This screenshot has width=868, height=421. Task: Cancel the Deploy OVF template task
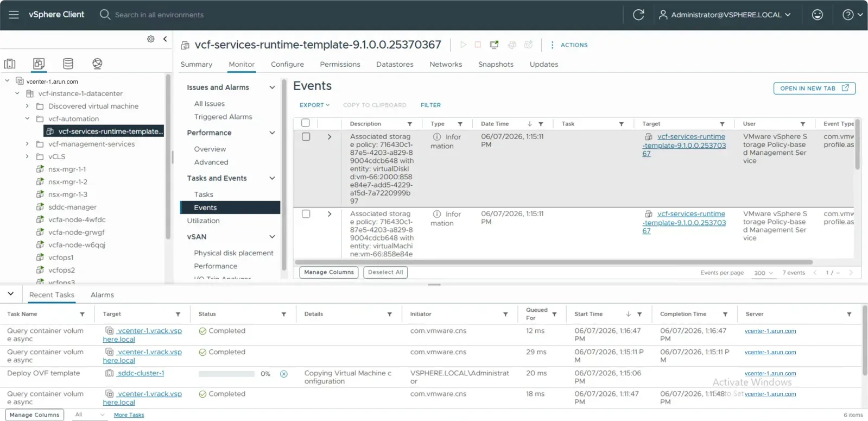pos(284,374)
